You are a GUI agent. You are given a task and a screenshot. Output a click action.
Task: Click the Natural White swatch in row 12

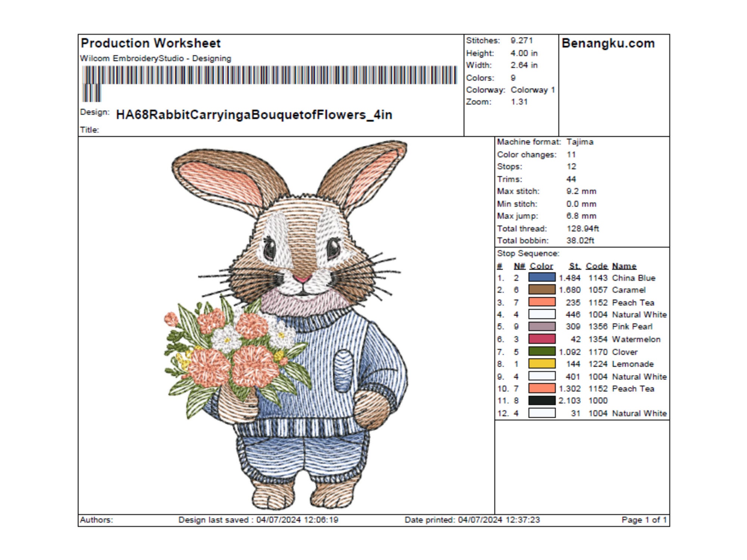(x=542, y=413)
